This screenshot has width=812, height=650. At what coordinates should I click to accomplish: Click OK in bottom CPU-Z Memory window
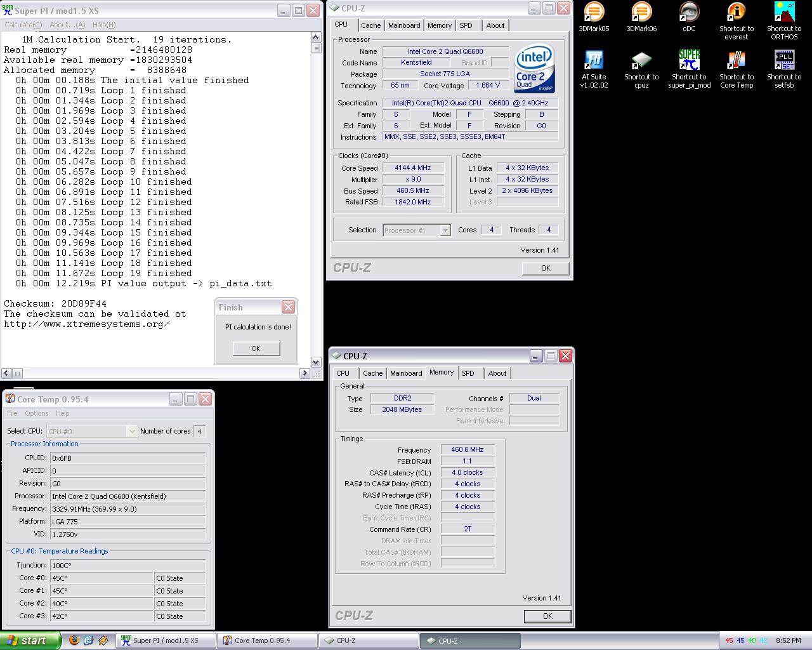pyautogui.click(x=547, y=616)
